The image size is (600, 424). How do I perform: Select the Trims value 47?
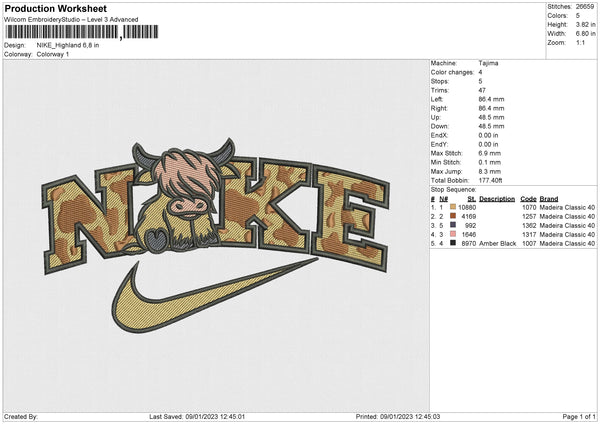tap(482, 90)
